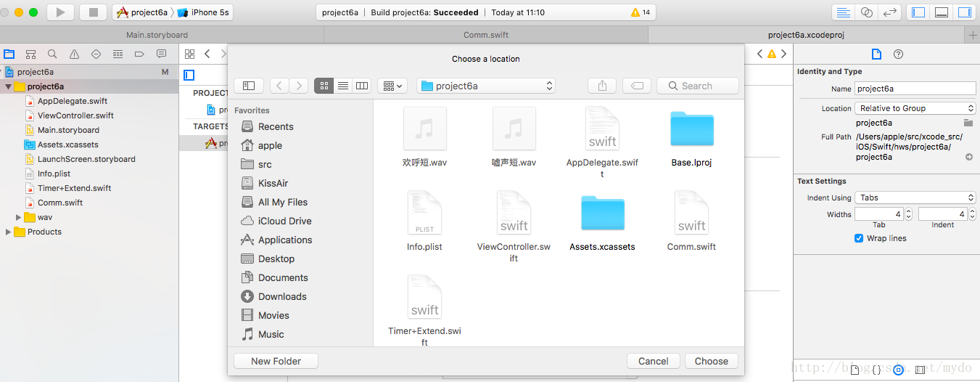This screenshot has width=980, height=382.
Task: Switch to the Assistant editor
Action: tap(866, 12)
